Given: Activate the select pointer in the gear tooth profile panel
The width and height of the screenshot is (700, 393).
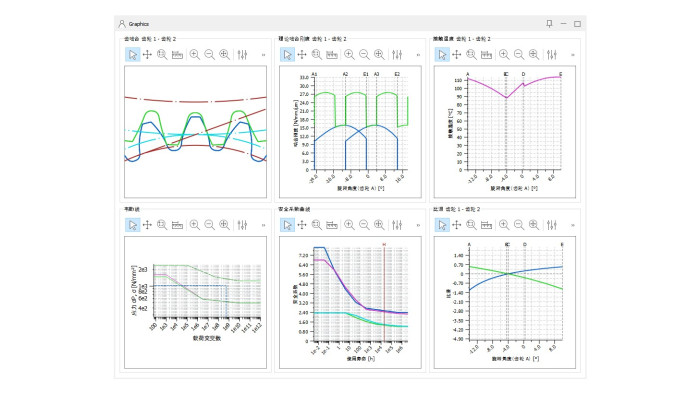Looking at the screenshot, I should click(133, 54).
